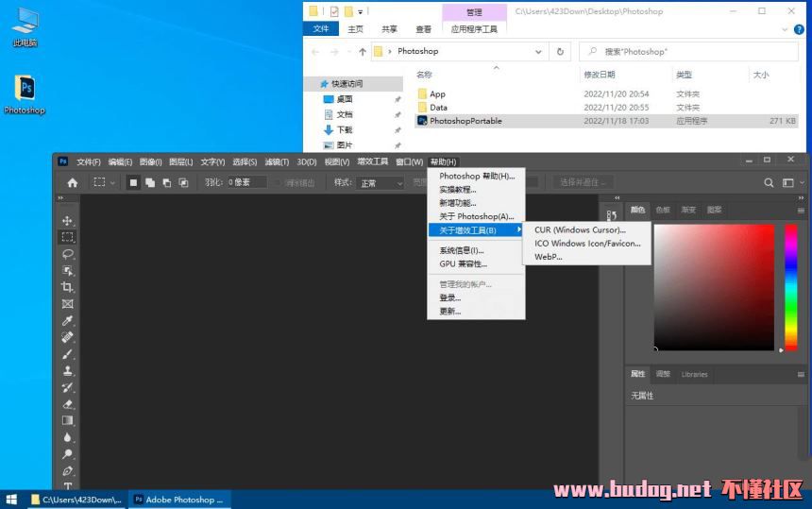The width and height of the screenshot is (812, 509).
Task: Click the rainbow hue slider strip
Action: (791, 287)
